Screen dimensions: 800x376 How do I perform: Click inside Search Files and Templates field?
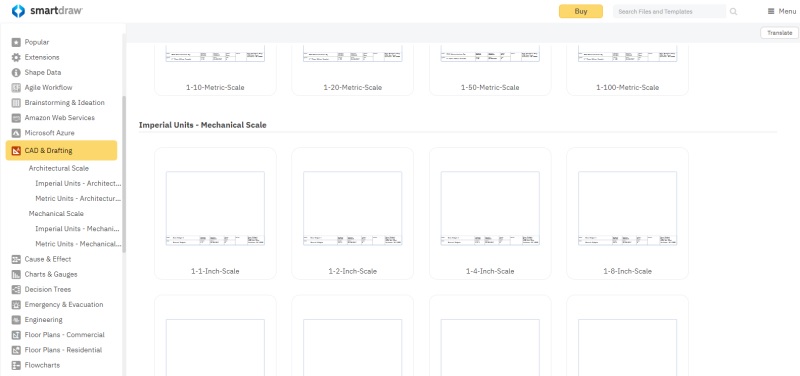tap(669, 11)
